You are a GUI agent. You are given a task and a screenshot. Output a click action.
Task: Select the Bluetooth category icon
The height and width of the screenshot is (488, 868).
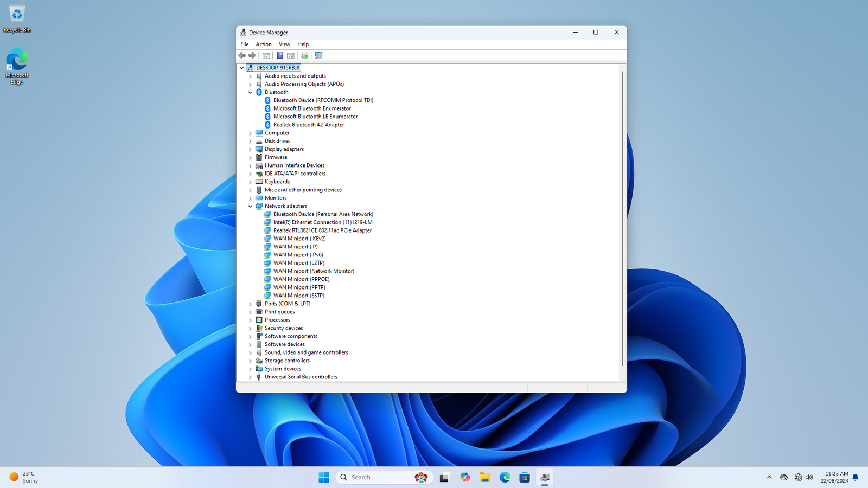259,92
